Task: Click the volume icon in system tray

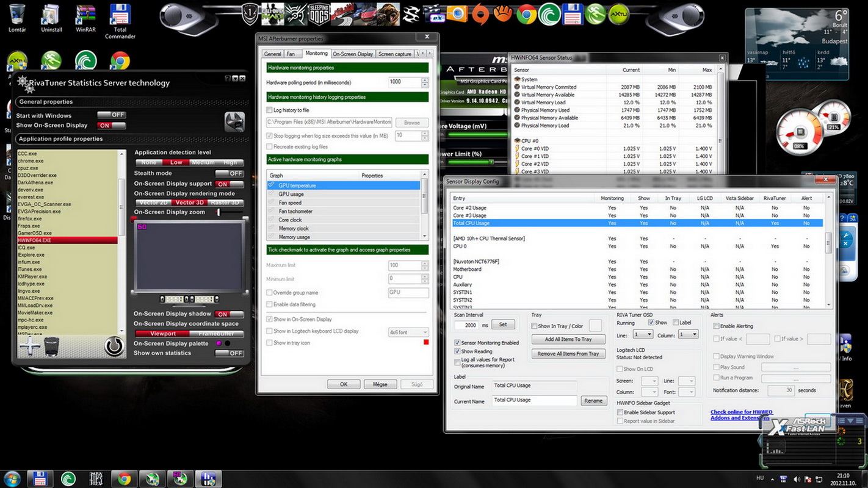Action: pos(798,479)
